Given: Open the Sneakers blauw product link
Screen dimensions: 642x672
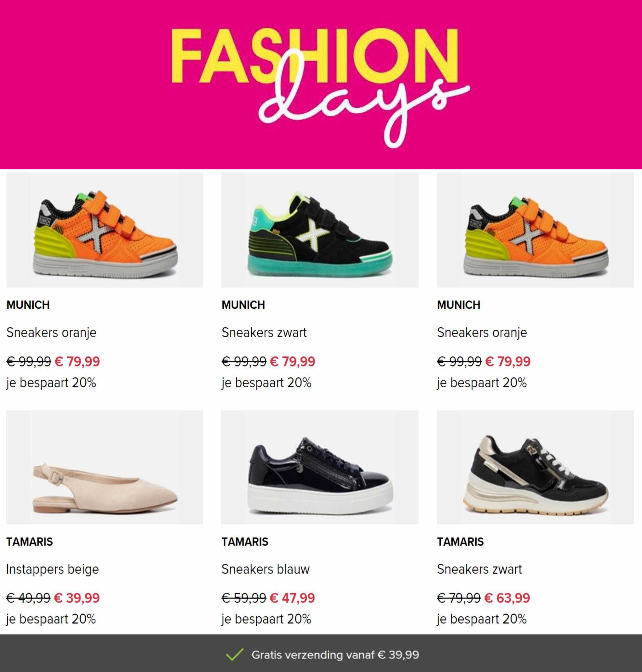Looking at the screenshot, I should 265,569.
